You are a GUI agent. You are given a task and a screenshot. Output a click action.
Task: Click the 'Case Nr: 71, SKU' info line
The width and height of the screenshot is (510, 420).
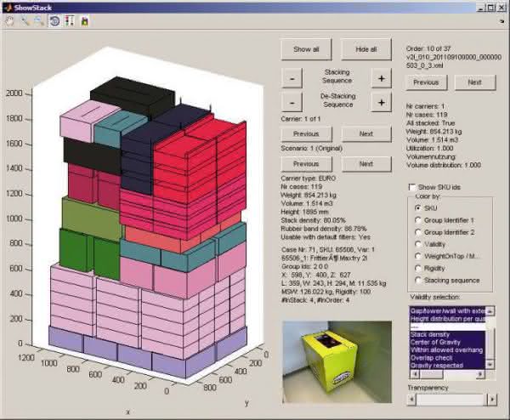[x=328, y=249]
